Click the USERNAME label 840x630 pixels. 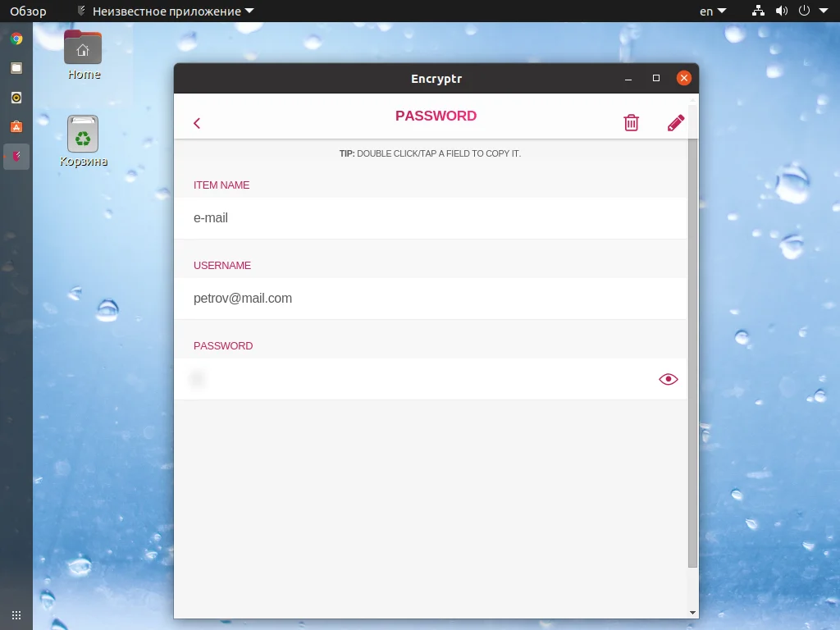(x=222, y=266)
